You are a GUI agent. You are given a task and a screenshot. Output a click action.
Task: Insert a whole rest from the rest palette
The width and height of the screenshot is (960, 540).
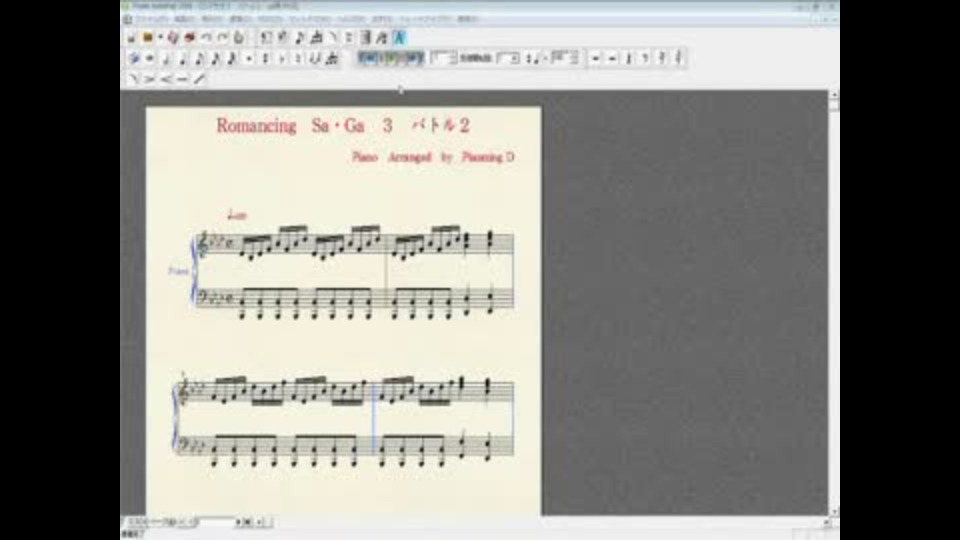click(x=595, y=58)
